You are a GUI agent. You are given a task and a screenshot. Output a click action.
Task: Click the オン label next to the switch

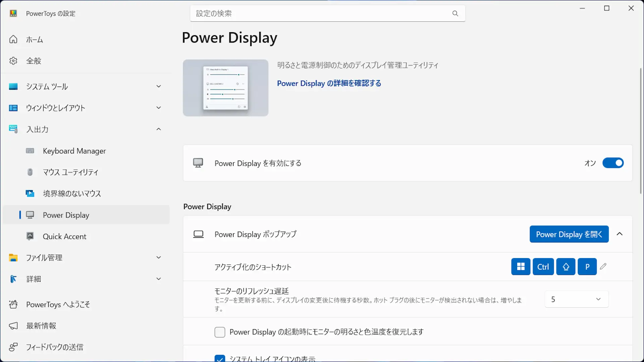pos(590,163)
